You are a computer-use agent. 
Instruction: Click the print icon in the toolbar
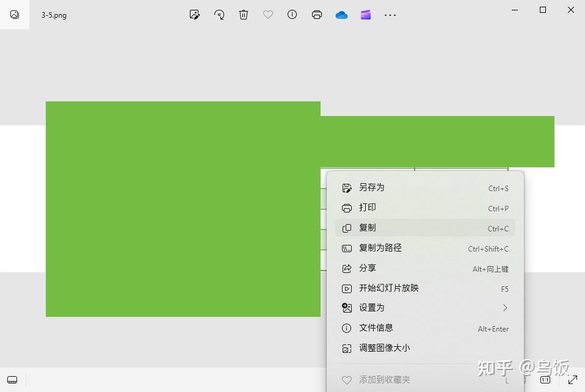tap(317, 15)
